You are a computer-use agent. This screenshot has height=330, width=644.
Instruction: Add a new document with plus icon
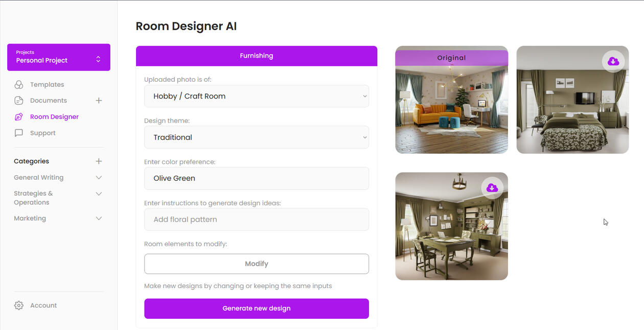coord(99,101)
